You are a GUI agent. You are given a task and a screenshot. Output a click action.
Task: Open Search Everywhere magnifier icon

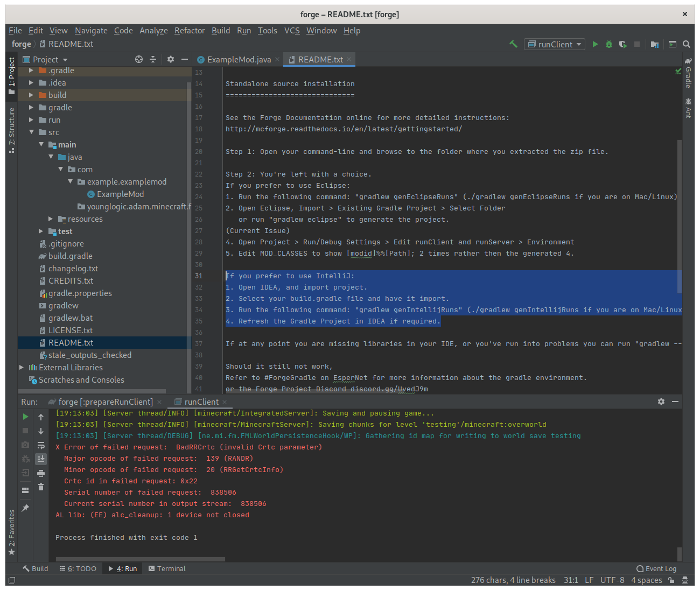687,44
